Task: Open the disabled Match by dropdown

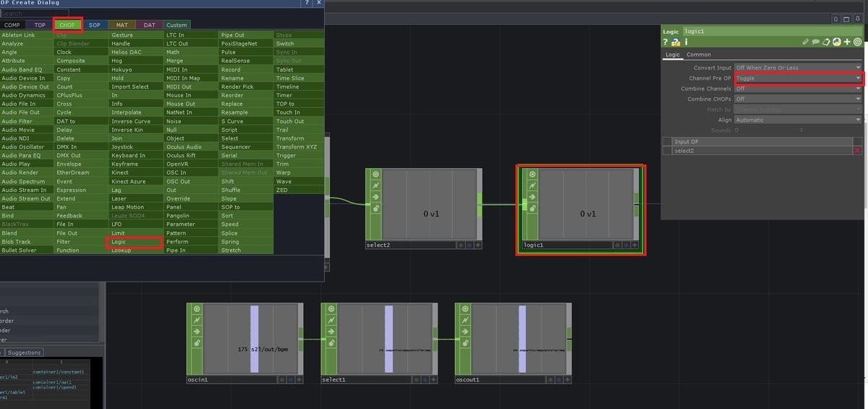Action: [799, 109]
